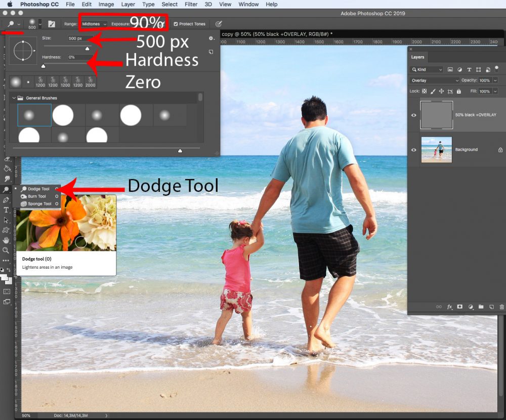The width and height of the screenshot is (506, 420).
Task: Open the Dodge tool preset picker arrow
Action: click(19, 24)
